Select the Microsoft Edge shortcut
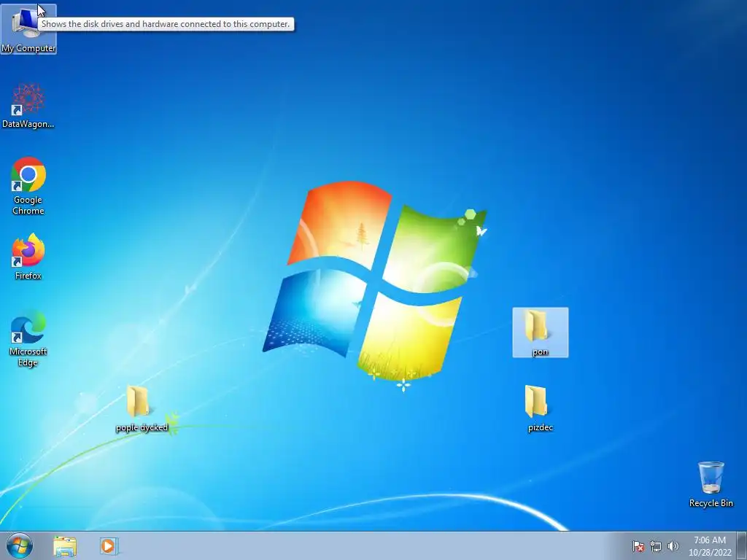 tap(28, 338)
